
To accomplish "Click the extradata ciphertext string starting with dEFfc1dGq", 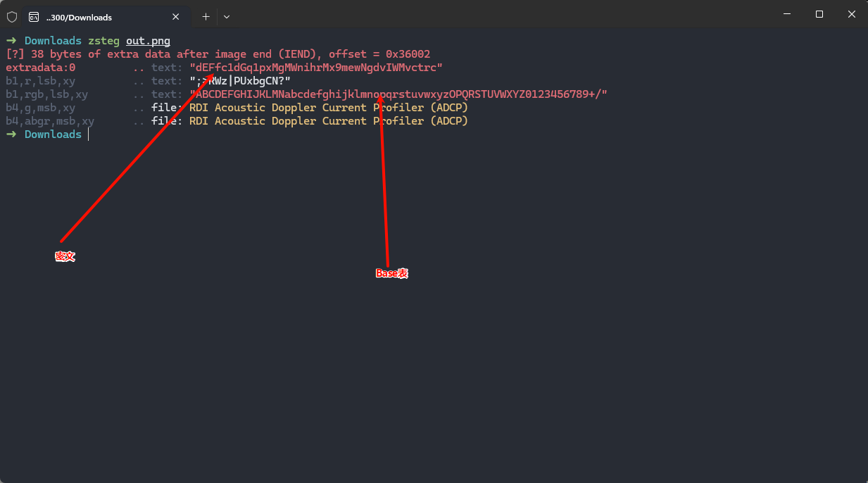I will pos(316,68).
